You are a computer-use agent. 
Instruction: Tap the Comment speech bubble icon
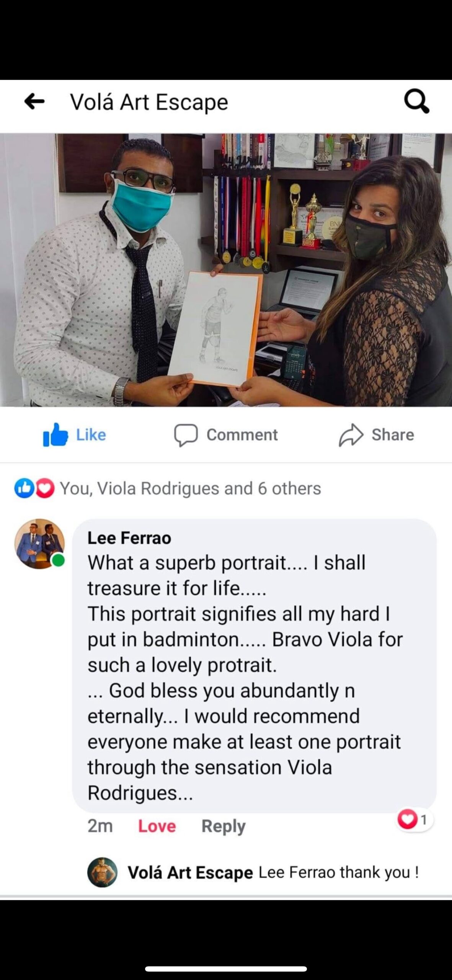tap(186, 435)
